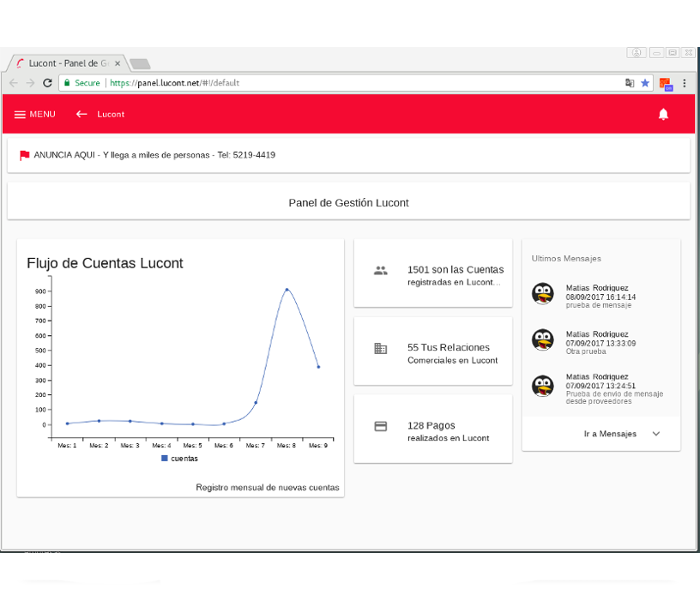Open a new browser tab

point(140,64)
